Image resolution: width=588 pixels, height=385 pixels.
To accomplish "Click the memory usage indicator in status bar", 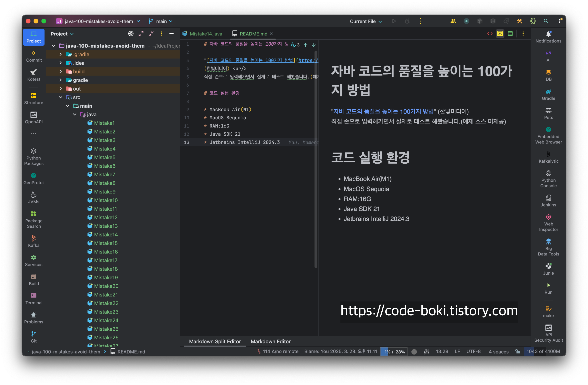I will [x=543, y=352].
